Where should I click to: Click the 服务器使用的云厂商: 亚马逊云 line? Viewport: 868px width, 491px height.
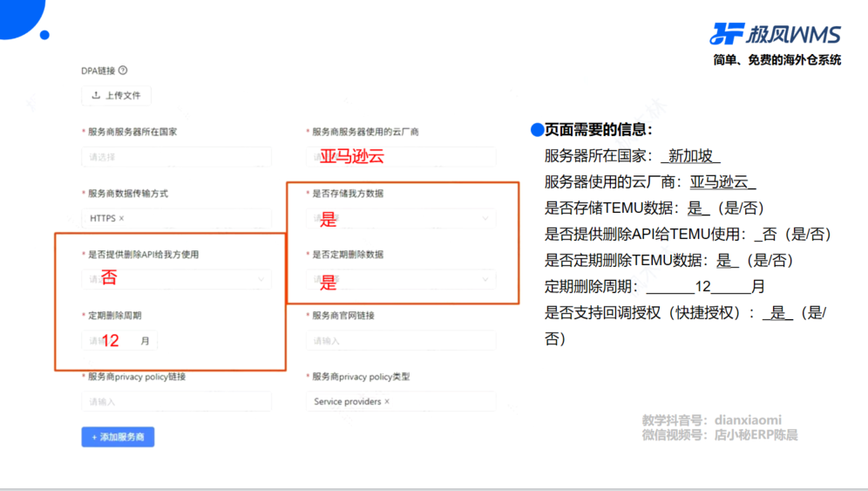(x=650, y=181)
